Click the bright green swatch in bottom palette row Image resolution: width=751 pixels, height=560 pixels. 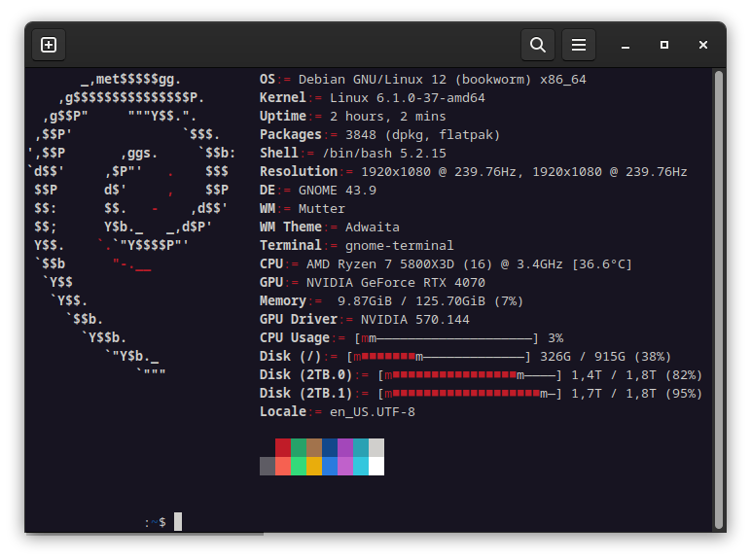299,467
